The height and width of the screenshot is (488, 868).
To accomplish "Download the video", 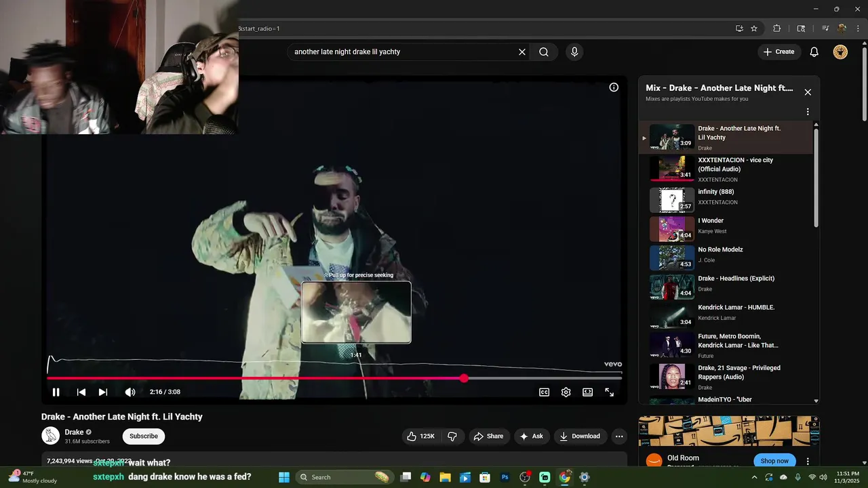I will [x=580, y=436].
